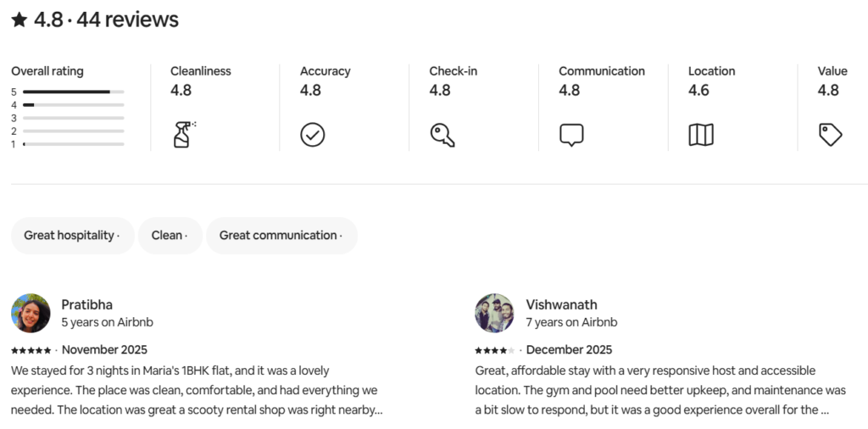Click the Cleanliness spray bottle icon
The image size is (868, 429).
(x=181, y=135)
